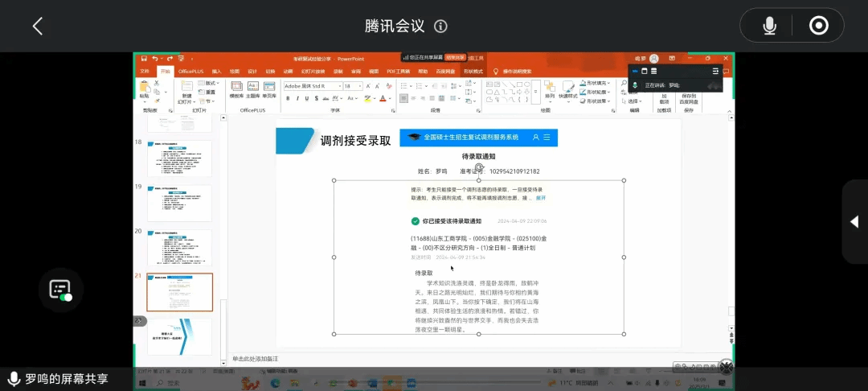Expand the right side panel arrow
Image resolution: width=868 pixels, height=391 pixels.
pos(854,221)
